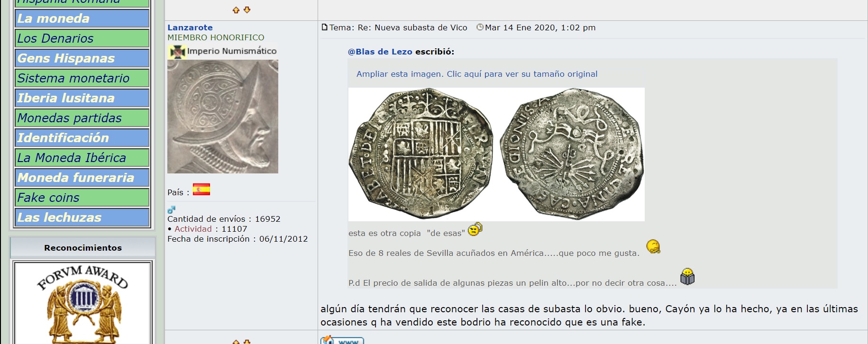Expand image via Ampliar esta imagen link
868x344 pixels.
[476, 74]
